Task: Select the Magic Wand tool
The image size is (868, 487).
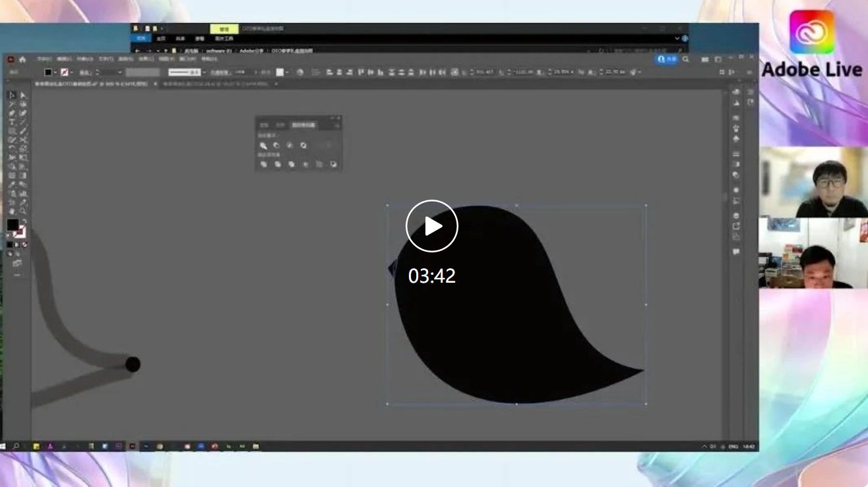Action: click(12, 104)
